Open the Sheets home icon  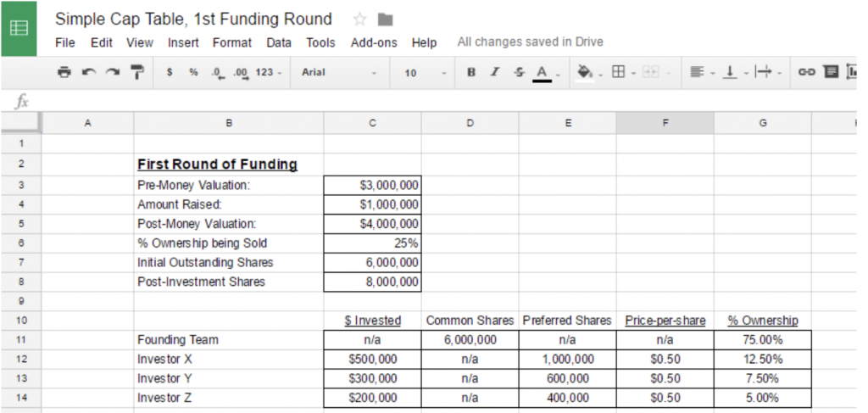tap(19, 28)
